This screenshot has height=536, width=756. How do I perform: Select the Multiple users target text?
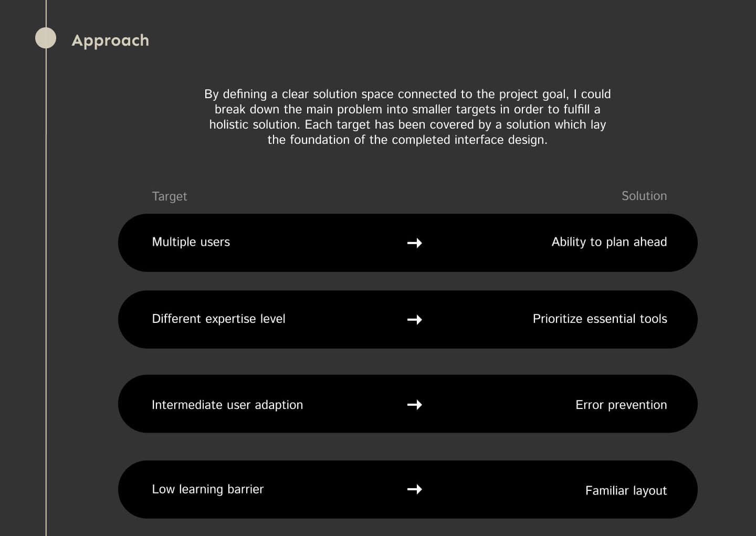(191, 242)
